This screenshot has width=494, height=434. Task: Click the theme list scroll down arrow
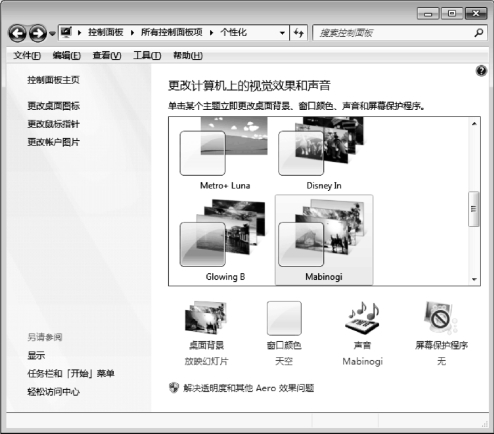pyautogui.click(x=474, y=279)
